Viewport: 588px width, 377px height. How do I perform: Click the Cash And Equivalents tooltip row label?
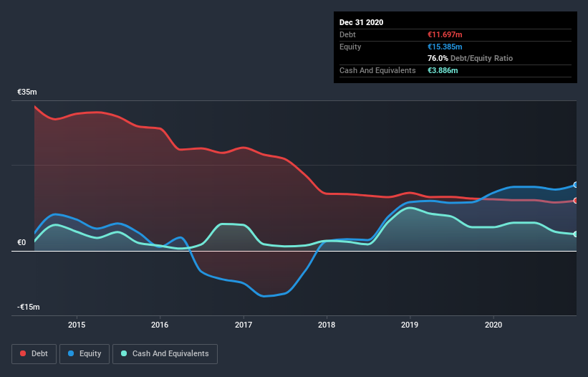[x=377, y=70]
